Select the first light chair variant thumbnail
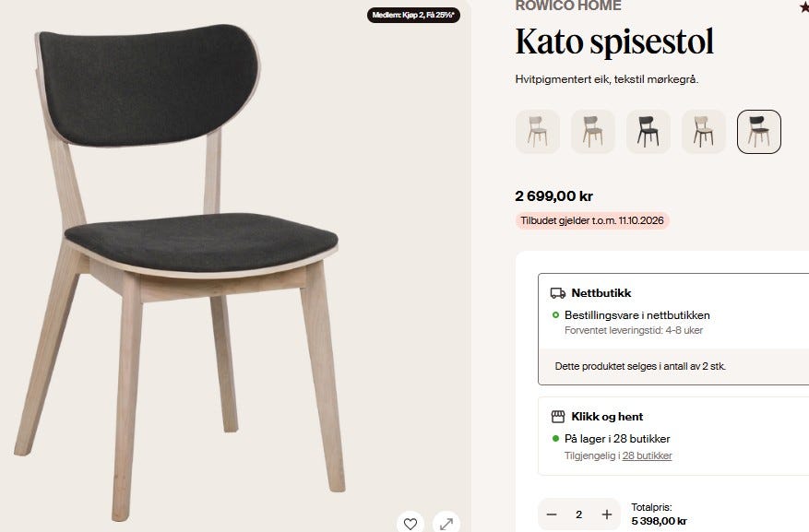Screen dimensions: 809x532 tap(538, 132)
